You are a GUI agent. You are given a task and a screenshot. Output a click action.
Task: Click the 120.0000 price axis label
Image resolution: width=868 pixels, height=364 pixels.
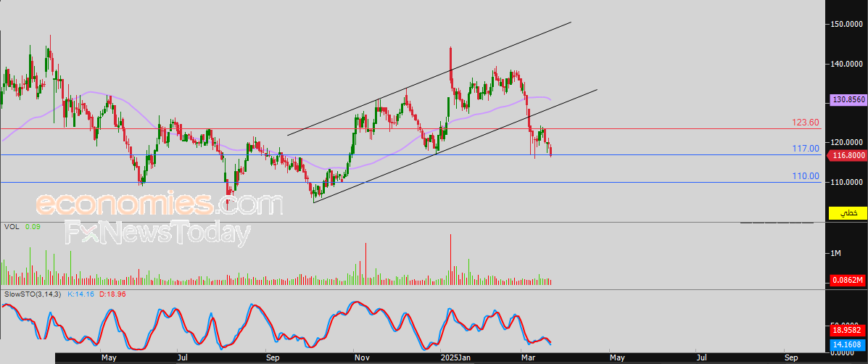(x=848, y=142)
